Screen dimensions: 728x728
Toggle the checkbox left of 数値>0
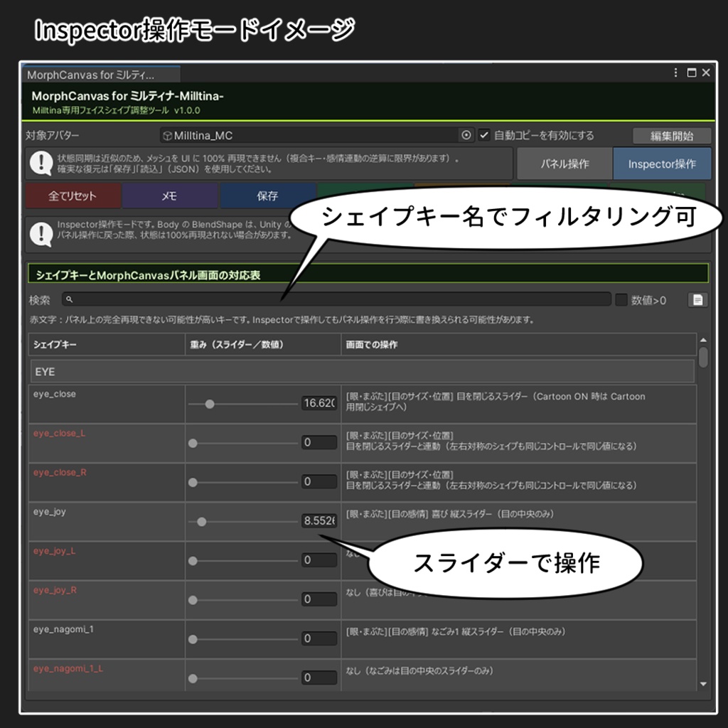click(621, 299)
